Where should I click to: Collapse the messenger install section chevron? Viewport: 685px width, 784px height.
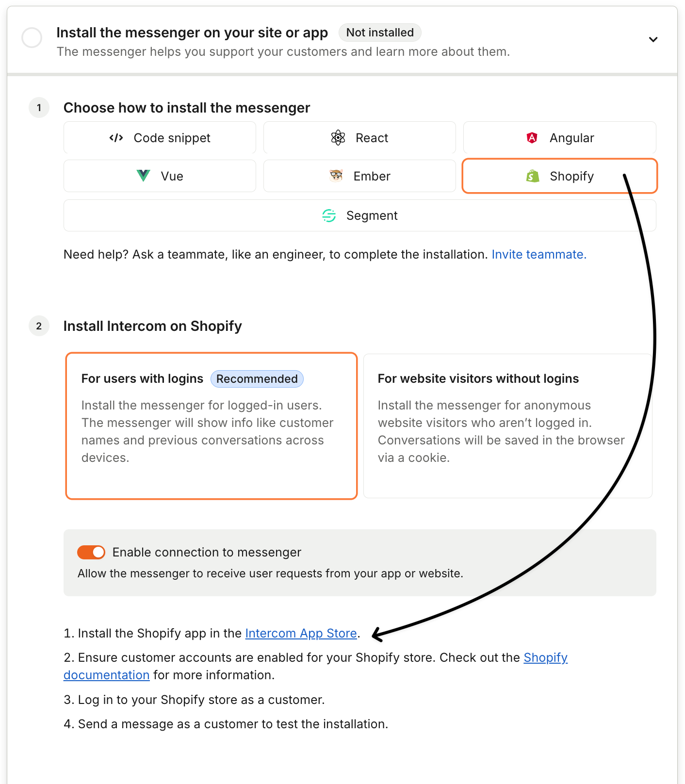tap(653, 39)
